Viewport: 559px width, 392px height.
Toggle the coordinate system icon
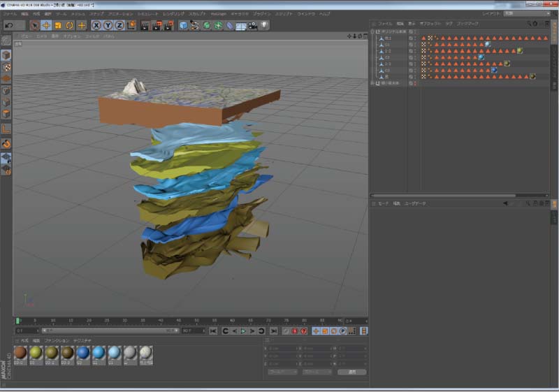tap(131, 25)
